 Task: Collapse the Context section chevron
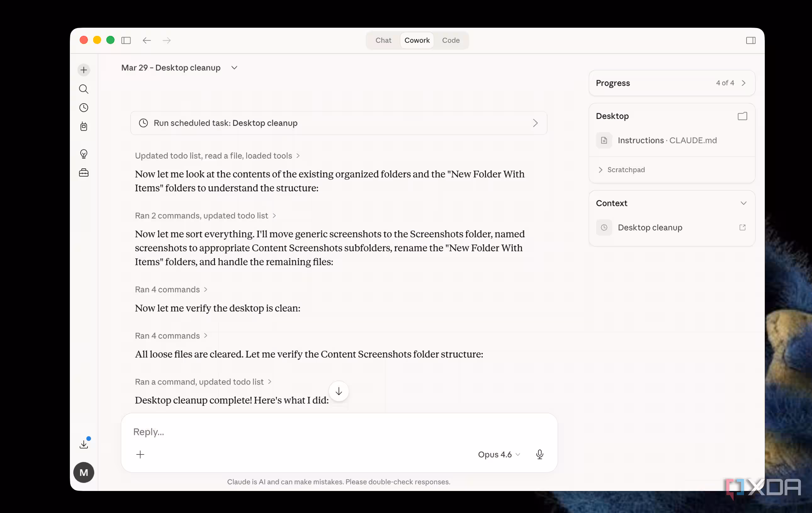(x=743, y=203)
